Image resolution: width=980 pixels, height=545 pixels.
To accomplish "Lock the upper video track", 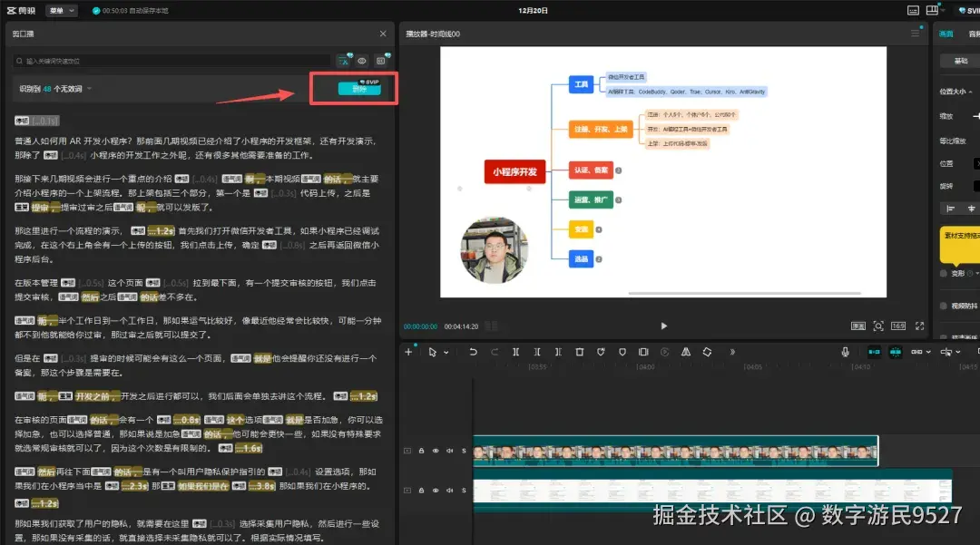I will [x=421, y=451].
